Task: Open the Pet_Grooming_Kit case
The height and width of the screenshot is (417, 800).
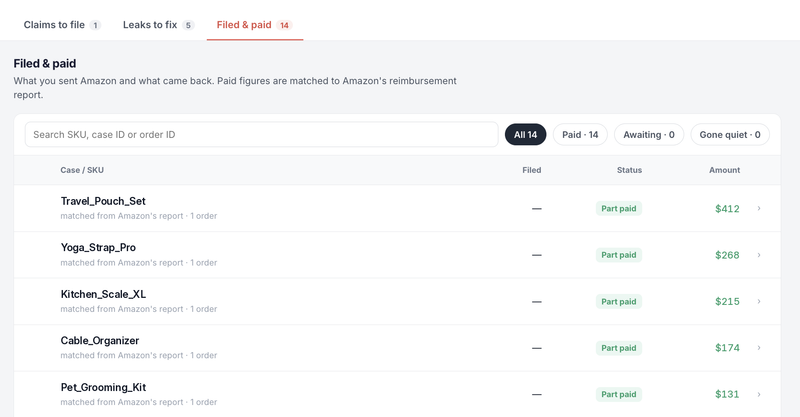Action: [x=397, y=394]
